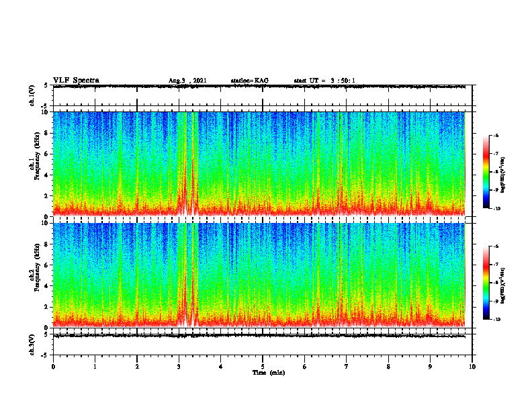Select the "8" kHz tick on ch.1 frequency axis

coord(47,133)
